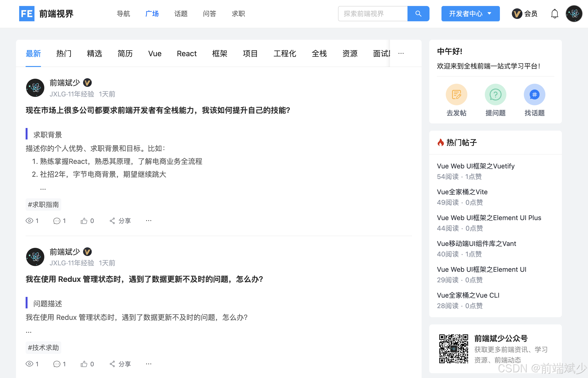Like the Redux post with thumbs-up
The image size is (588, 378).
(84, 364)
